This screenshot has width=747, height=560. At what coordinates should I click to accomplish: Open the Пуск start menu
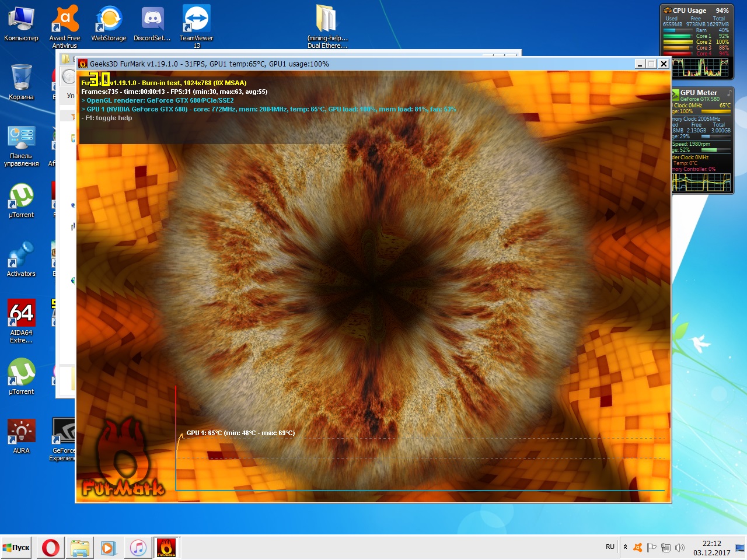pyautogui.click(x=17, y=548)
